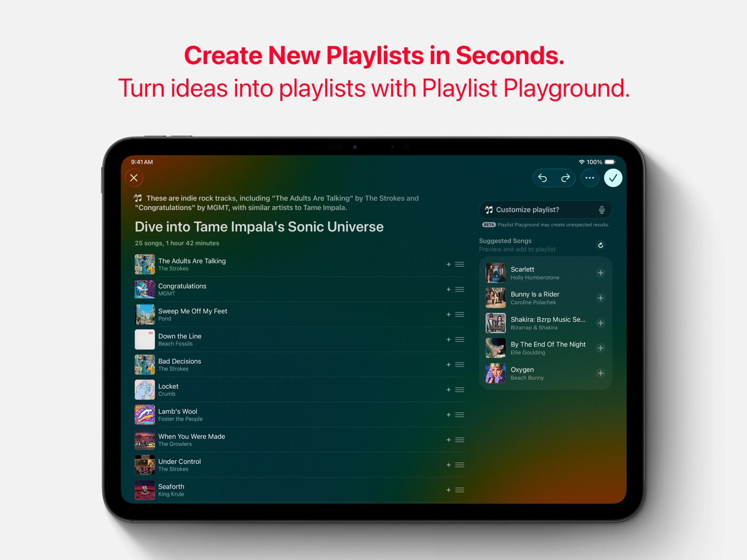747x560 pixels.
Task: Preview Bunny Is a Rider via artwork
Action: [x=496, y=298]
